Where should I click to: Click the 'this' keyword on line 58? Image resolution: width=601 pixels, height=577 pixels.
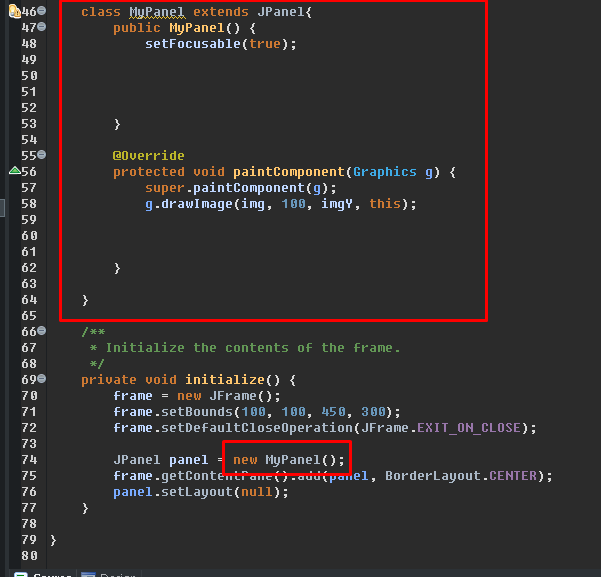(385, 204)
